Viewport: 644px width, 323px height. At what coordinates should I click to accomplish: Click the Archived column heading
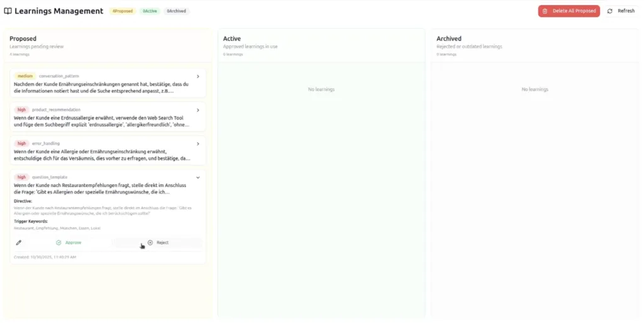point(449,38)
